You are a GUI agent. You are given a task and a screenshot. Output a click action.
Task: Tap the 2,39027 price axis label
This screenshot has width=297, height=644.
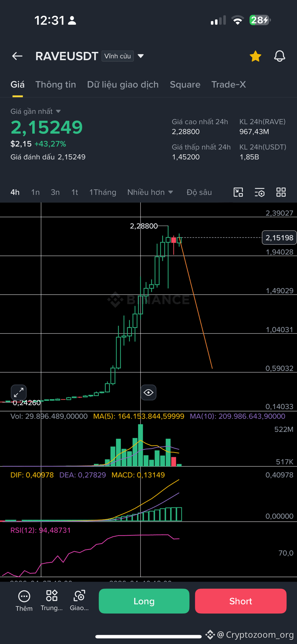pos(279,213)
